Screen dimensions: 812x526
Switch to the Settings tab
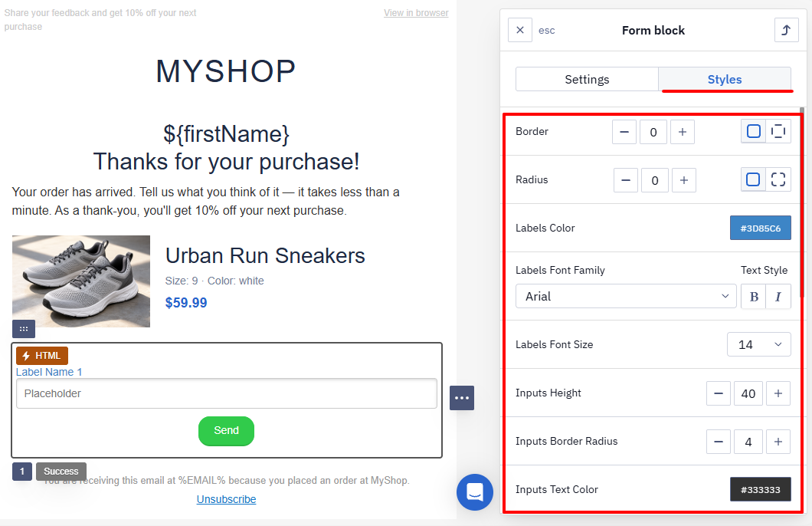tap(587, 79)
